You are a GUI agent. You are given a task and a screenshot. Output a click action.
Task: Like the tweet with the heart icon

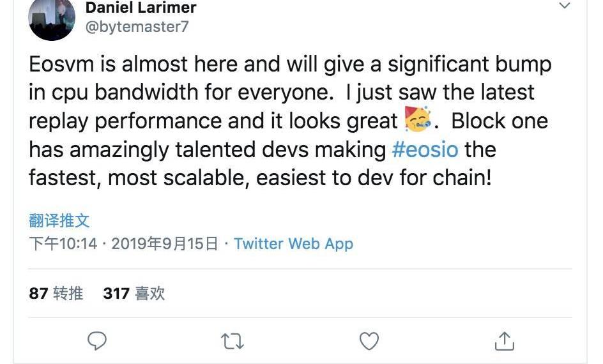[369, 341]
